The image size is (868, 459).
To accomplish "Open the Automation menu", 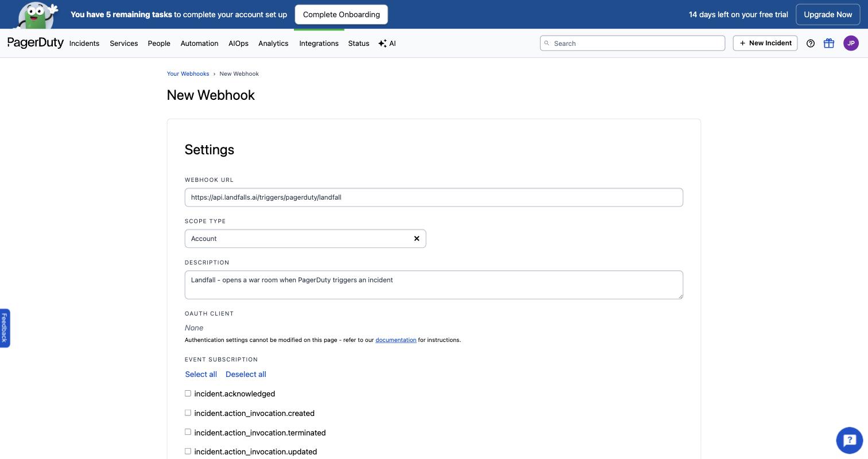I will point(199,44).
